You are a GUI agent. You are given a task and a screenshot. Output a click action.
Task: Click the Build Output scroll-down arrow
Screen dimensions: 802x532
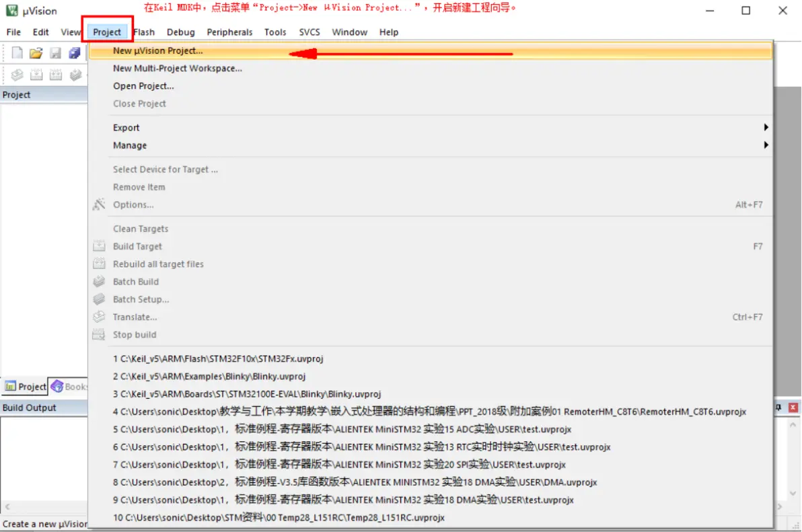click(793, 493)
